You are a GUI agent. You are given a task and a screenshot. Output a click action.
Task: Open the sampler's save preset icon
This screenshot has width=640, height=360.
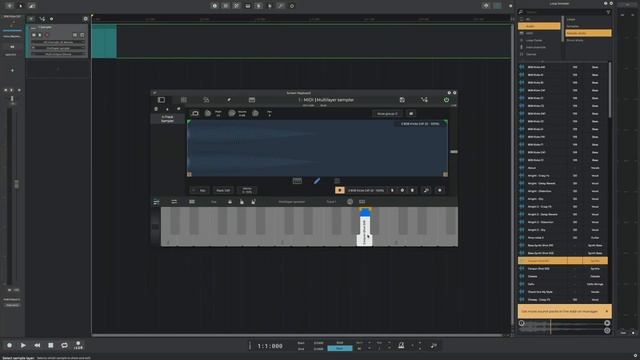[402, 100]
